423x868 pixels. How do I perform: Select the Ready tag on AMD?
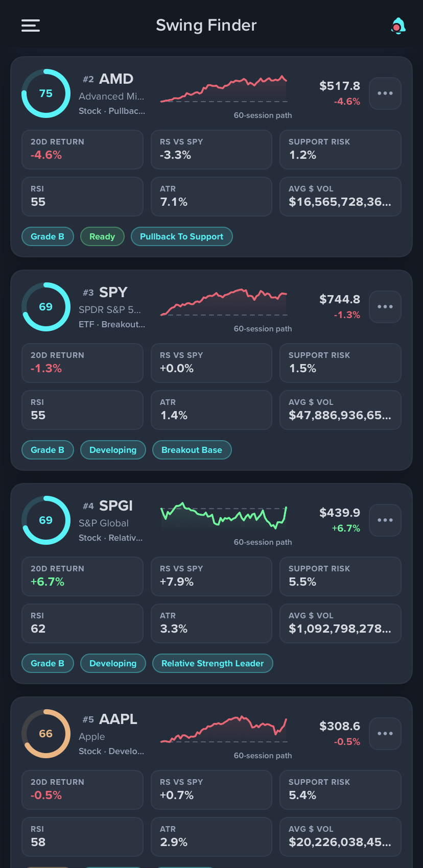pos(102,236)
